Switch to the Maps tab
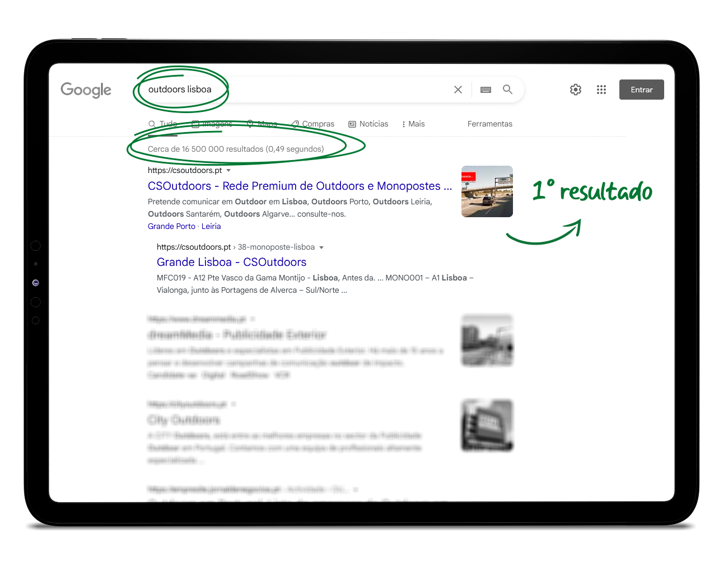 click(262, 124)
